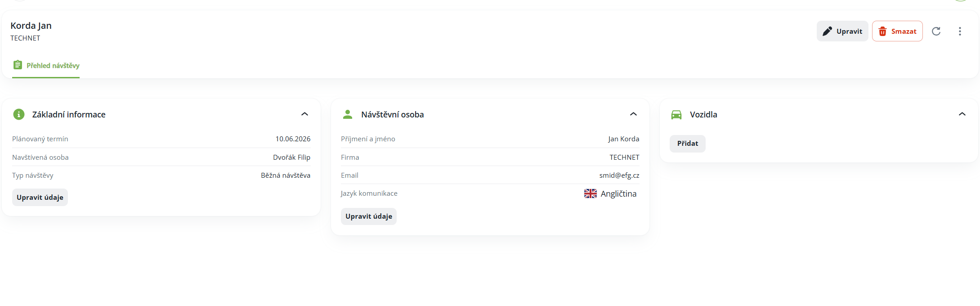Click the Přidat button to add vehicle
980x306 pixels.
[x=688, y=144]
